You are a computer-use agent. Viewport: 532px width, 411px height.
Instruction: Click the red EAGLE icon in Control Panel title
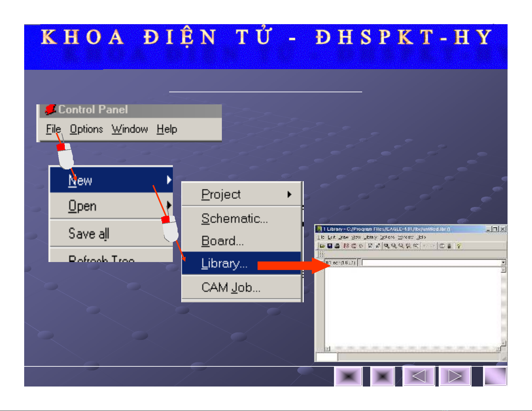(50, 110)
